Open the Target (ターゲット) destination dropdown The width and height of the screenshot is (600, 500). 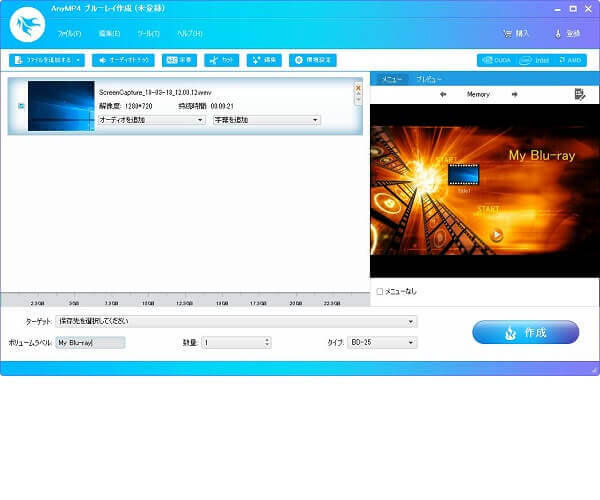[236, 321]
